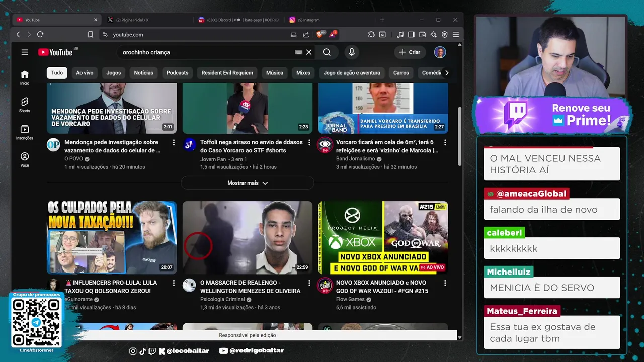Click the page vertical scrollbar thumb
The width and height of the screenshot is (644, 362).
tap(460, 136)
